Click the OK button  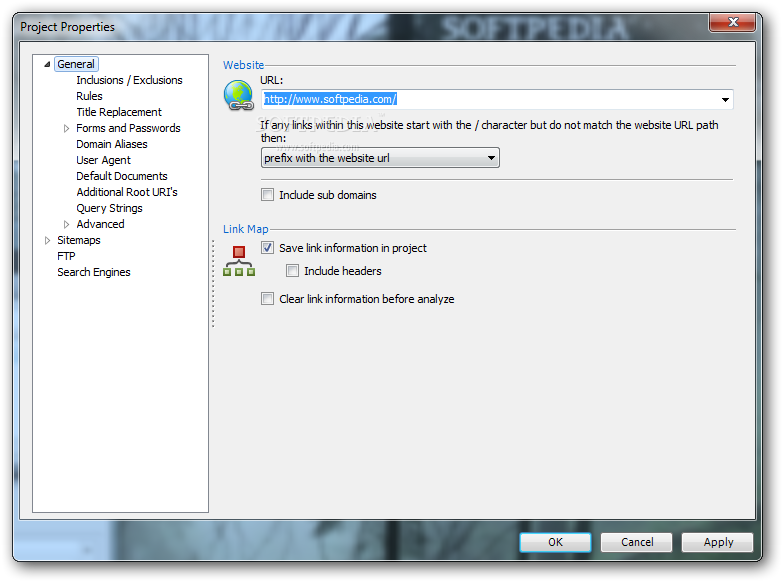(555, 542)
